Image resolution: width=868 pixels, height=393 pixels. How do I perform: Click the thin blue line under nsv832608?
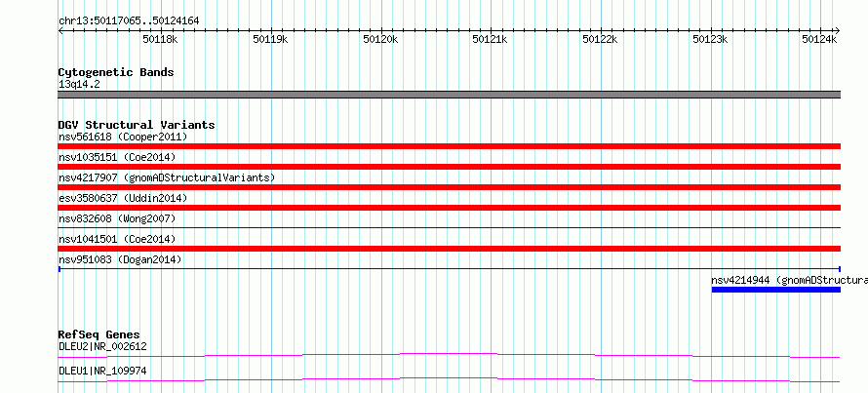[x=450, y=227]
